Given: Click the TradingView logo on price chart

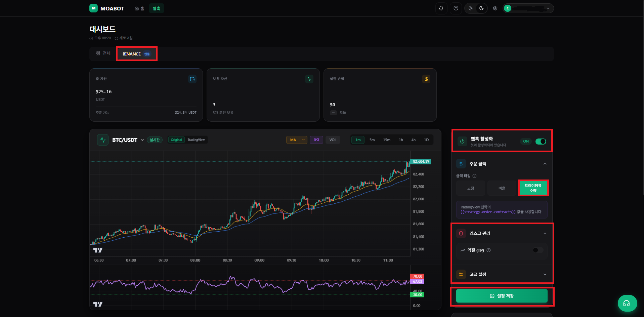Looking at the screenshot, I should pos(98,250).
